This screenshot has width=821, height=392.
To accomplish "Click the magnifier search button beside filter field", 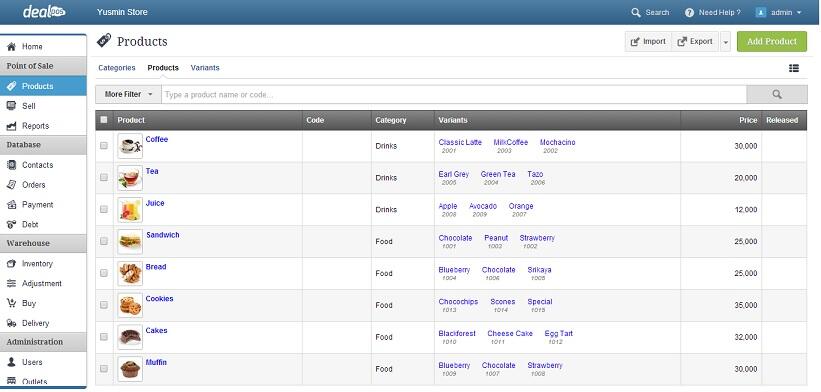I will click(x=776, y=94).
